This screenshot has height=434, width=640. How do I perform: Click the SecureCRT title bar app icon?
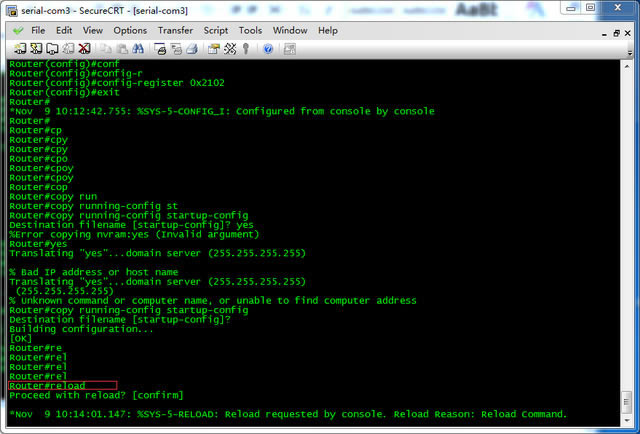coord(12,11)
